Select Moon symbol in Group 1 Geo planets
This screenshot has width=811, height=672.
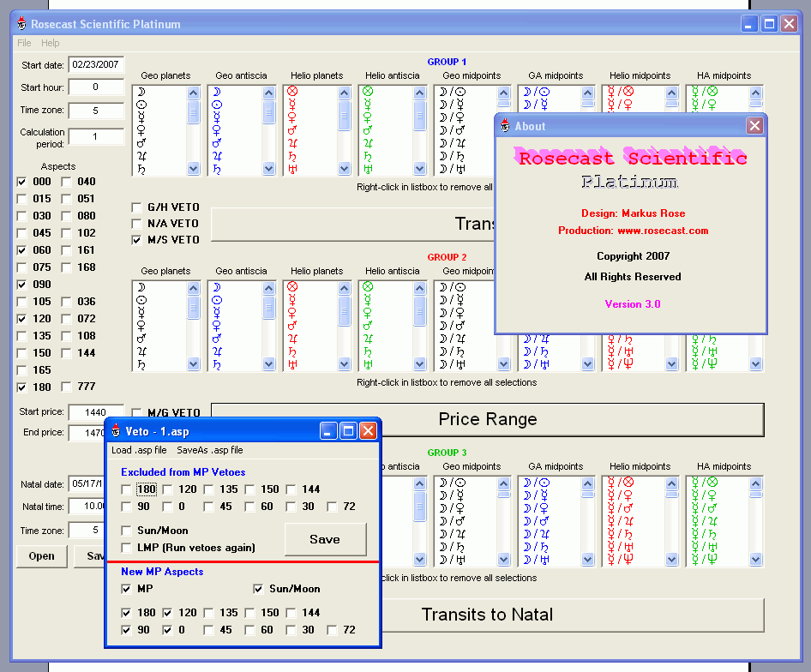coord(141,92)
